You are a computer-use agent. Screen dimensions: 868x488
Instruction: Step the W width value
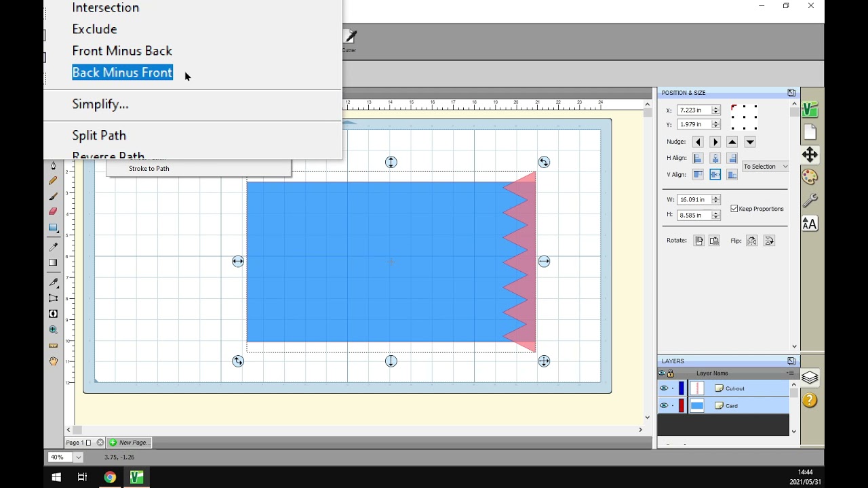click(x=715, y=199)
